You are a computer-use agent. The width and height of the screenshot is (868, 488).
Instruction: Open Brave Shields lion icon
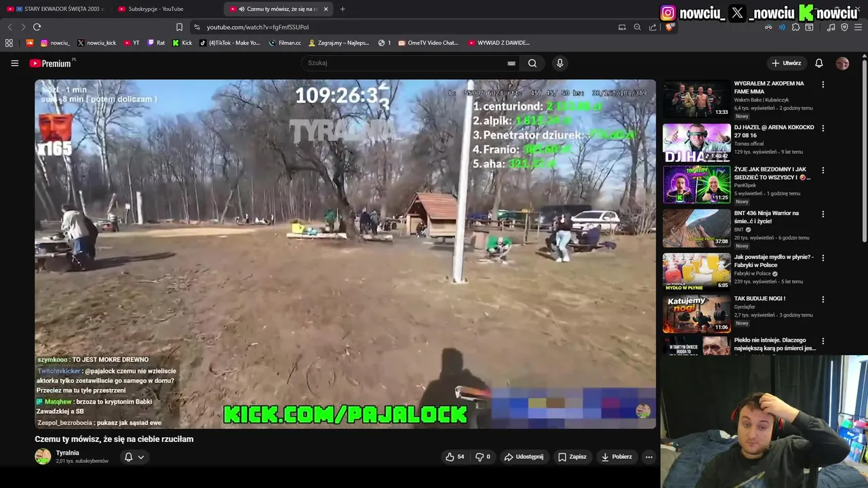pyautogui.click(x=669, y=27)
